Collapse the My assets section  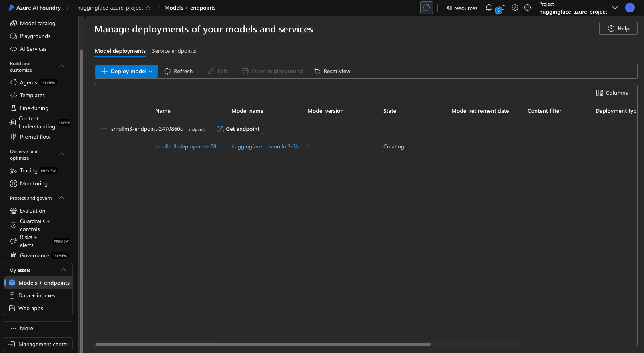tap(63, 270)
